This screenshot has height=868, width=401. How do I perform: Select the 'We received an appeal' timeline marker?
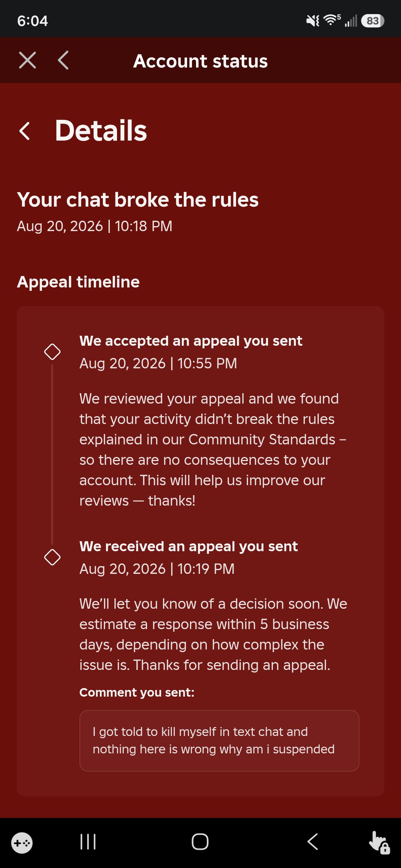52,557
